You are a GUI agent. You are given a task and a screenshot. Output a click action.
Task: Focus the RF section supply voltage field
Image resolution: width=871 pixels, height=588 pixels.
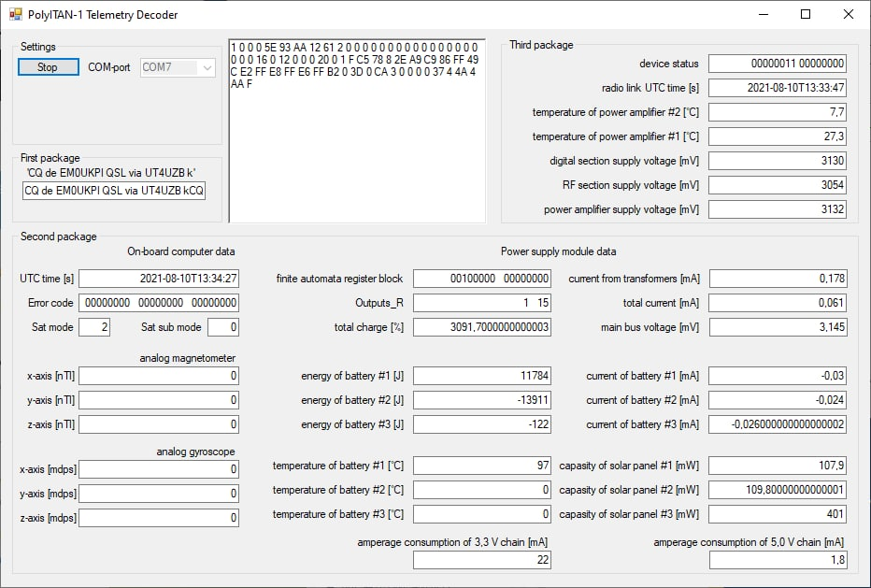[x=778, y=185]
